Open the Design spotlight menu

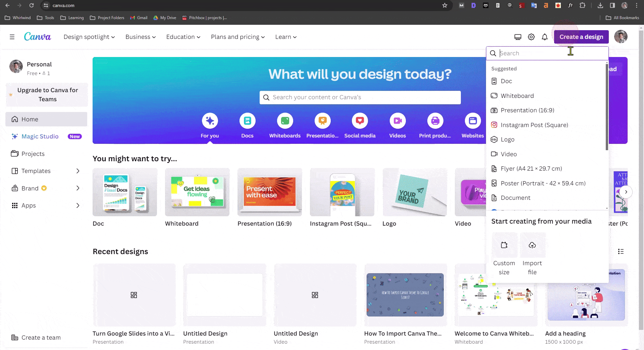point(89,37)
